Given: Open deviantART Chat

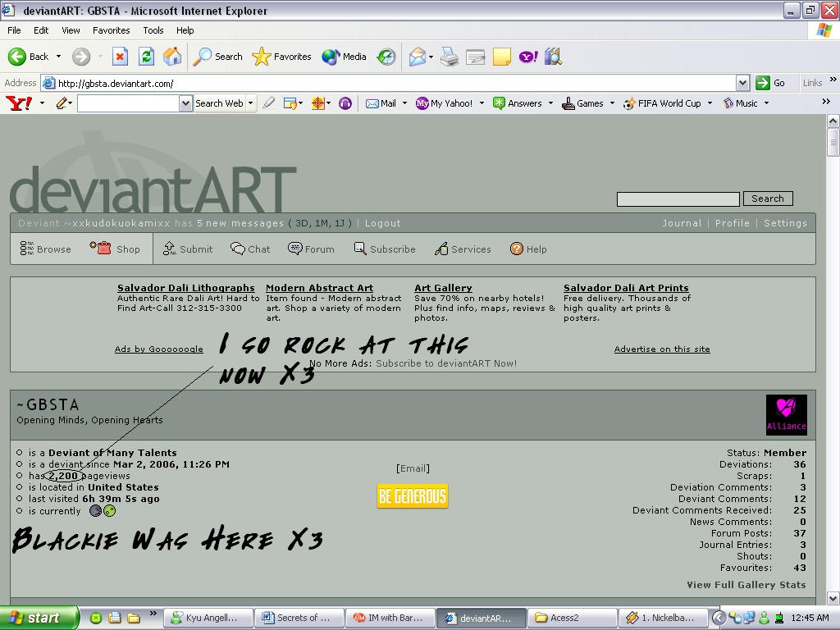Looking at the screenshot, I should point(250,249).
